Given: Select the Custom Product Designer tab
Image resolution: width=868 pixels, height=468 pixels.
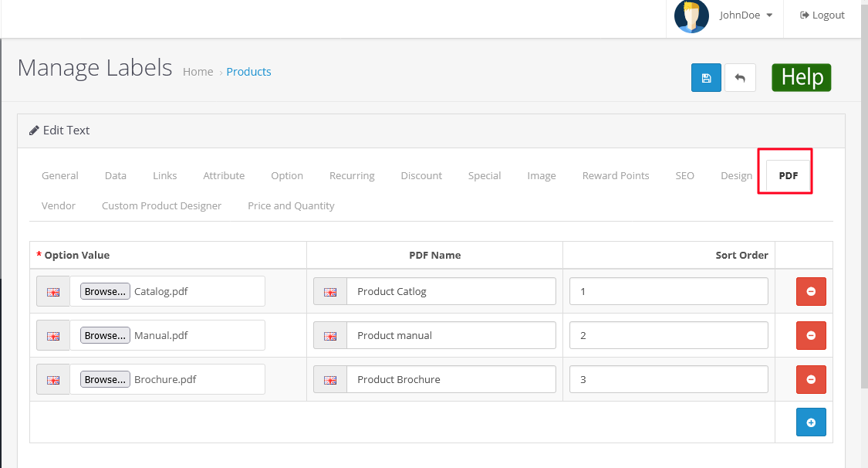Looking at the screenshot, I should [x=161, y=205].
